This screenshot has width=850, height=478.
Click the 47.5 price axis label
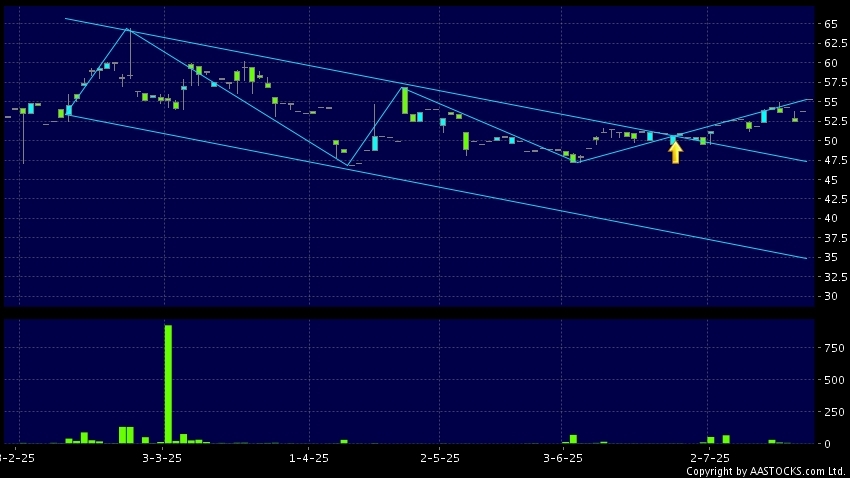(836, 160)
